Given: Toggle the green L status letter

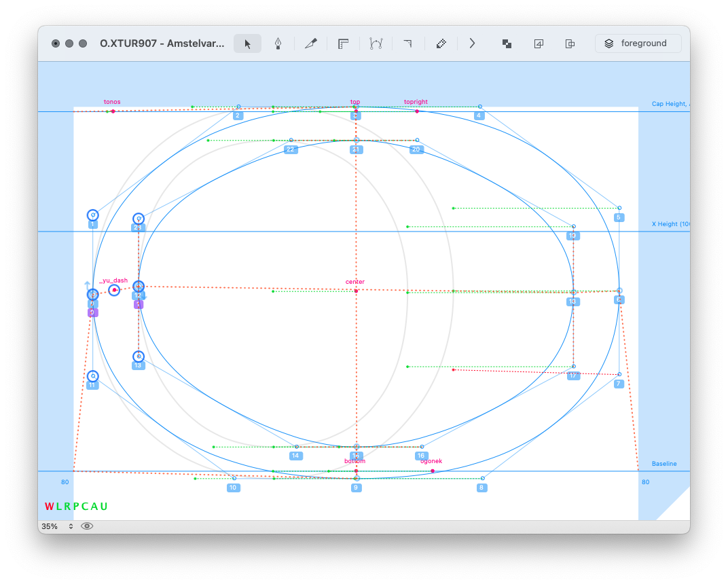Looking at the screenshot, I should coord(59,507).
